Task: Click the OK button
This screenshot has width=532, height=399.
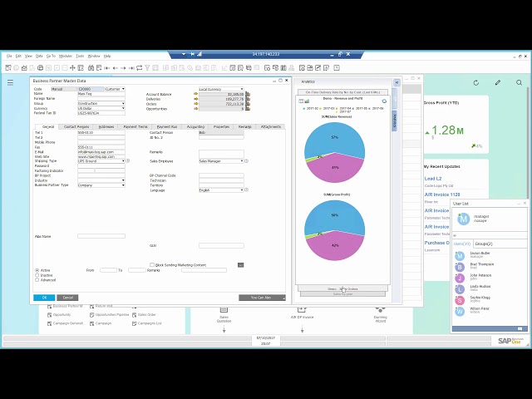Action: (44, 298)
